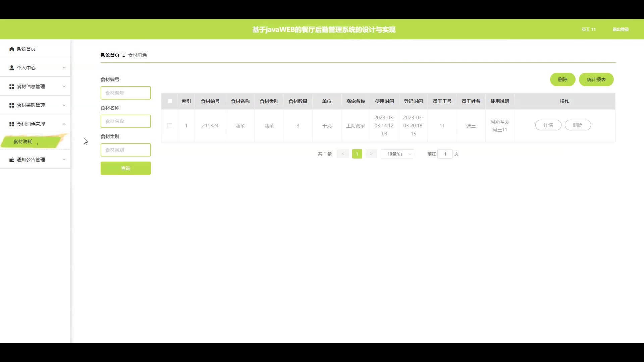The width and height of the screenshot is (644, 362).
Task: Open the 10条/页 page size dropdown
Action: coord(397,154)
